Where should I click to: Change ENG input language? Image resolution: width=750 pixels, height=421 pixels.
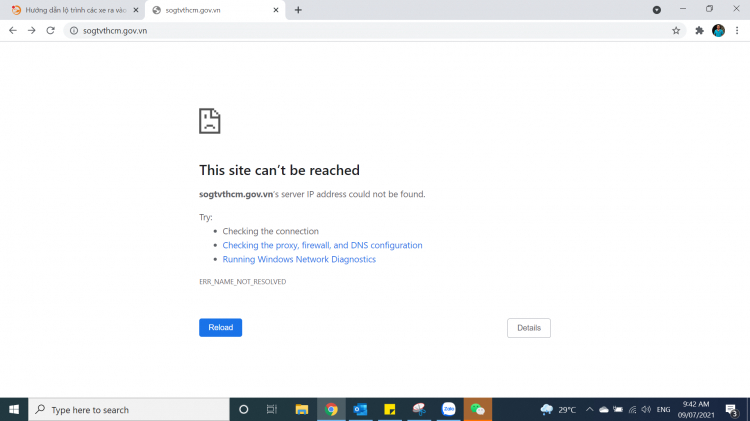point(663,410)
